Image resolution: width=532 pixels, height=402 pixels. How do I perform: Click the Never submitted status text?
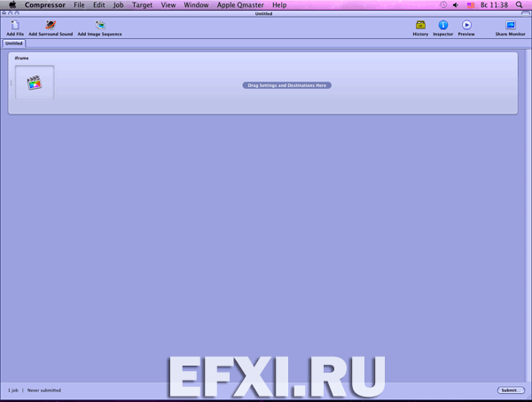pos(44,390)
